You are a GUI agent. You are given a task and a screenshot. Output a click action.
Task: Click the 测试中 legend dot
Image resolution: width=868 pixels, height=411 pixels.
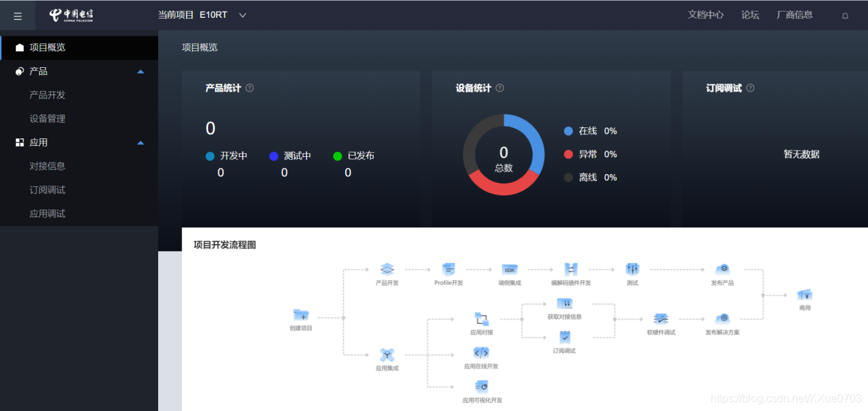[x=274, y=156]
